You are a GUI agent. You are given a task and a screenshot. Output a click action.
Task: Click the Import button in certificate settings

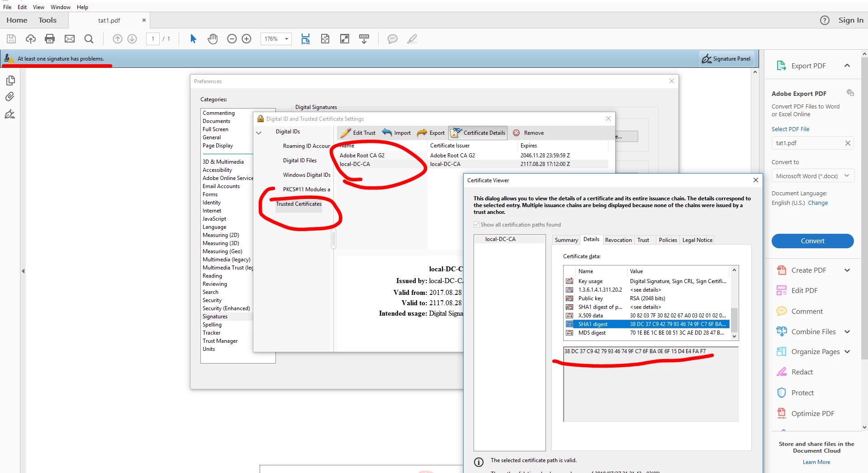[397, 133]
